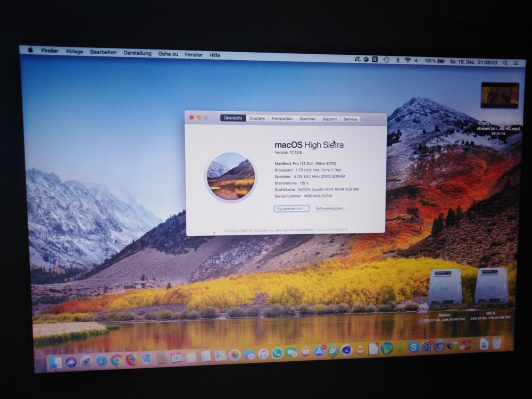Open Skype in the Dock

click(x=413, y=347)
